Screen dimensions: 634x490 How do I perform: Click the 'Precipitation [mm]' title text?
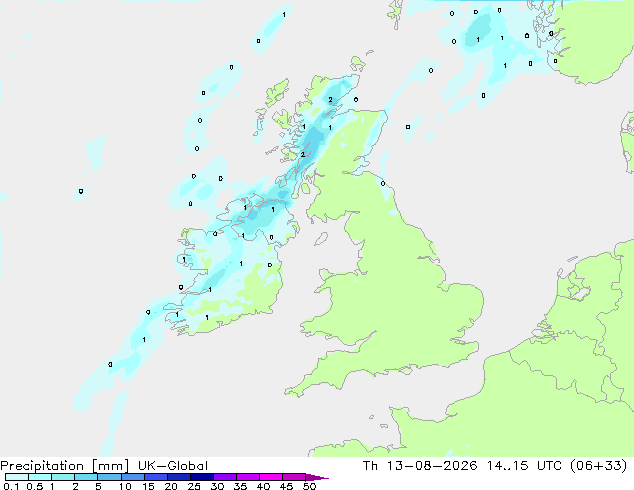point(65,466)
